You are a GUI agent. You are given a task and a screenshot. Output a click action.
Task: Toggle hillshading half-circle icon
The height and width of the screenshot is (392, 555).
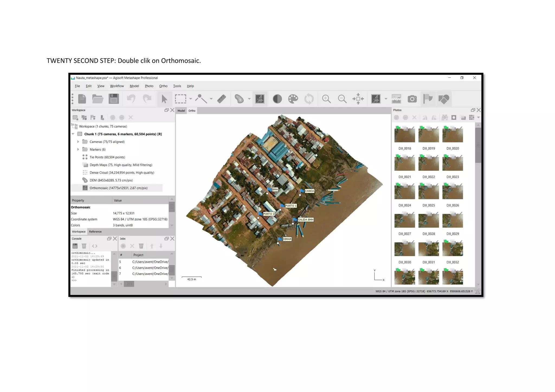[277, 99]
